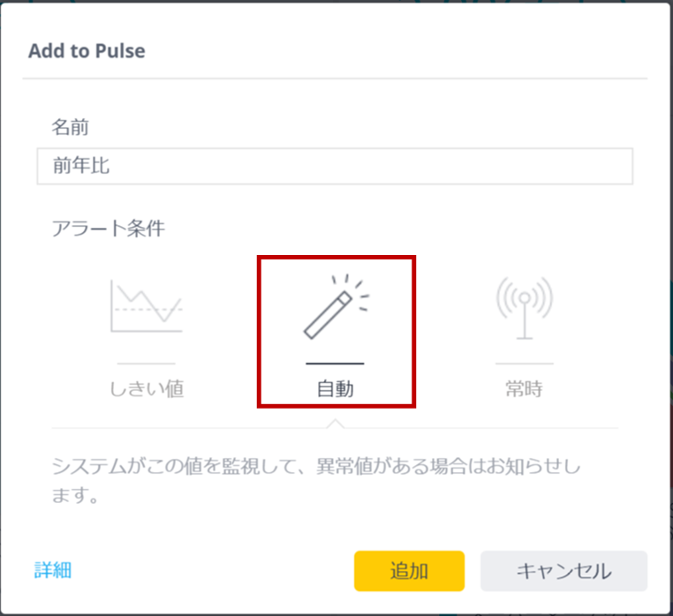673x616 pixels.
Task: Click the underline beneath the threshold chart icon
Action: pos(147,364)
